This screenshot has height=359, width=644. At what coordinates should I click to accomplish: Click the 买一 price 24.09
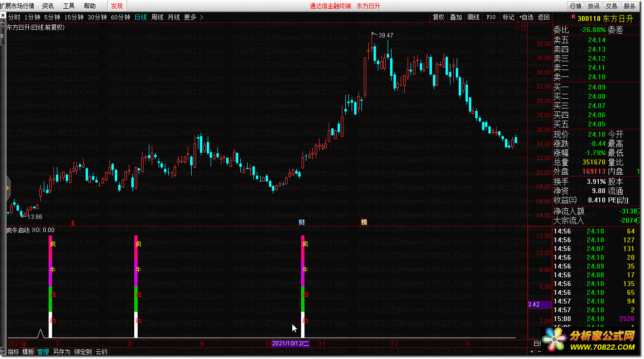click(x=596, y=87)
